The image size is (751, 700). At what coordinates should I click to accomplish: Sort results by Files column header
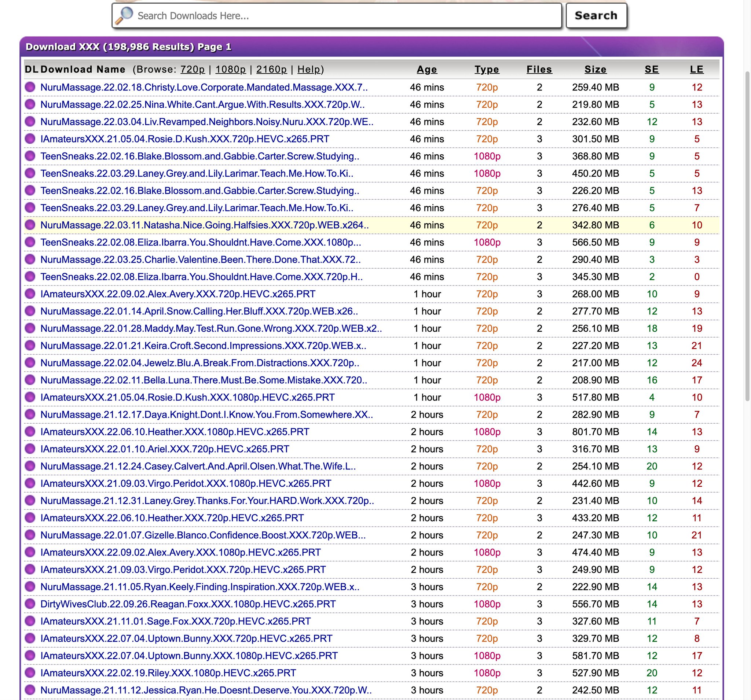coord(539,70)
